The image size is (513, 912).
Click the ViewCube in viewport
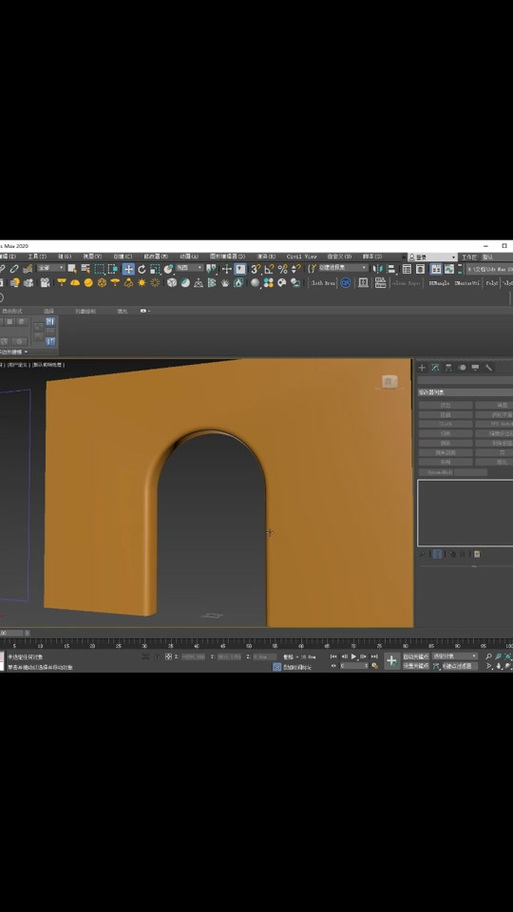(x=390, y=382)
